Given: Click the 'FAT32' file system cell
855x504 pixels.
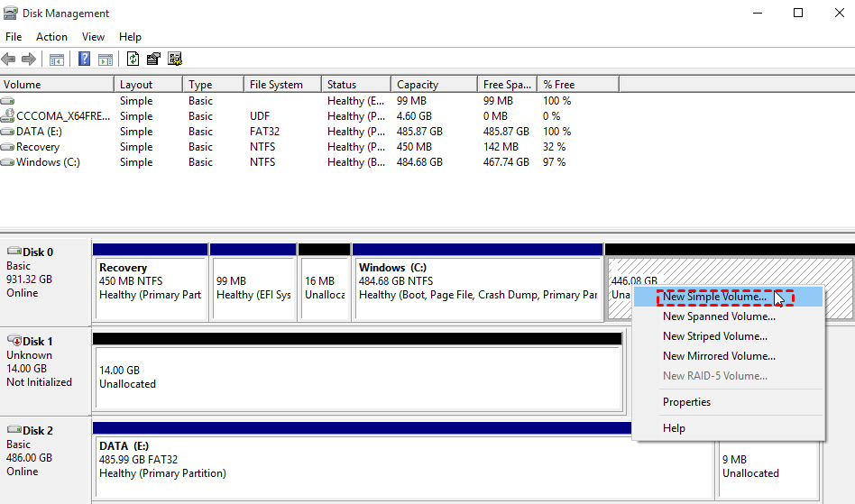Looking at the screenshot, I should 264,132.
